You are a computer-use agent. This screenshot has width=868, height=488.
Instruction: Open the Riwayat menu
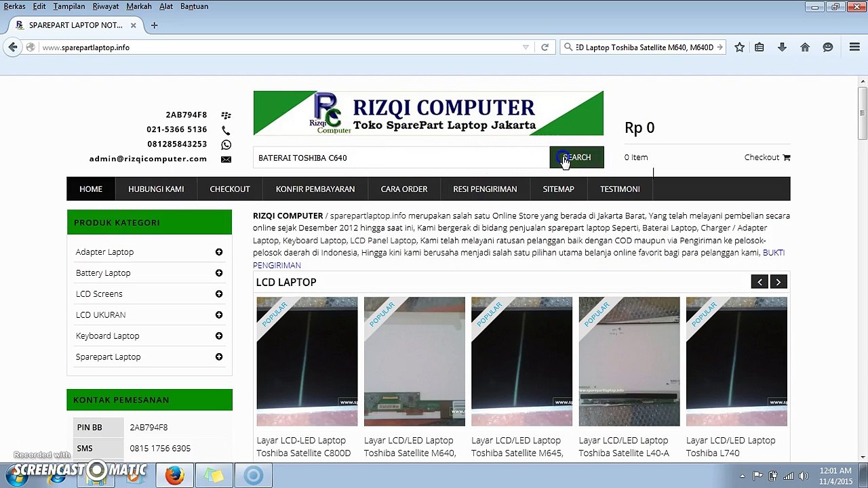point(106,6)
